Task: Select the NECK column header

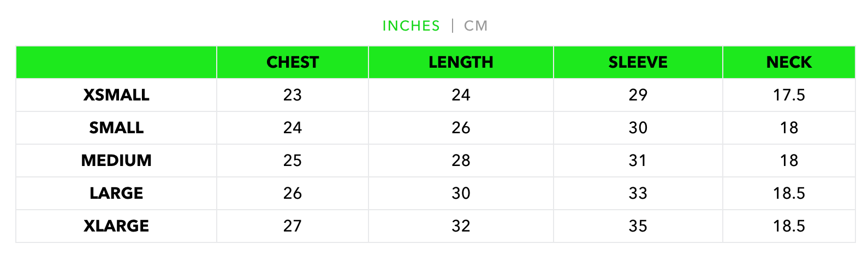Action: pos(789,62)
